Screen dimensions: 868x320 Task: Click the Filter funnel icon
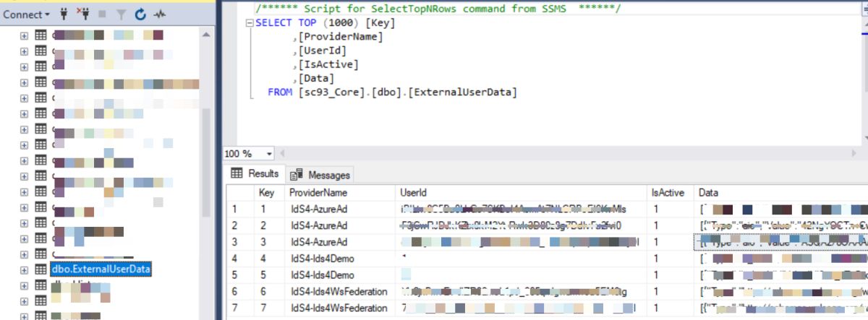point(121,14)
